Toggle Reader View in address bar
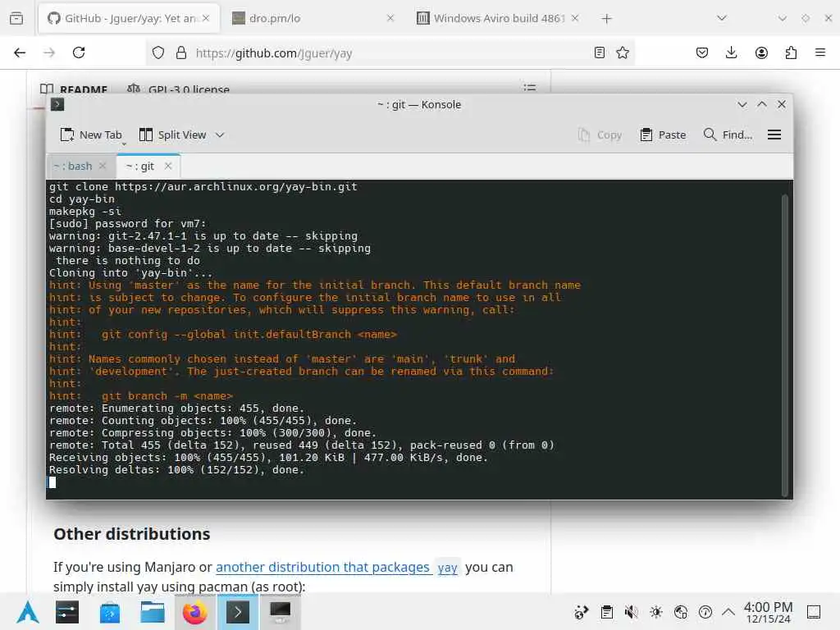The image size is (840, 630). coord(600,52)
